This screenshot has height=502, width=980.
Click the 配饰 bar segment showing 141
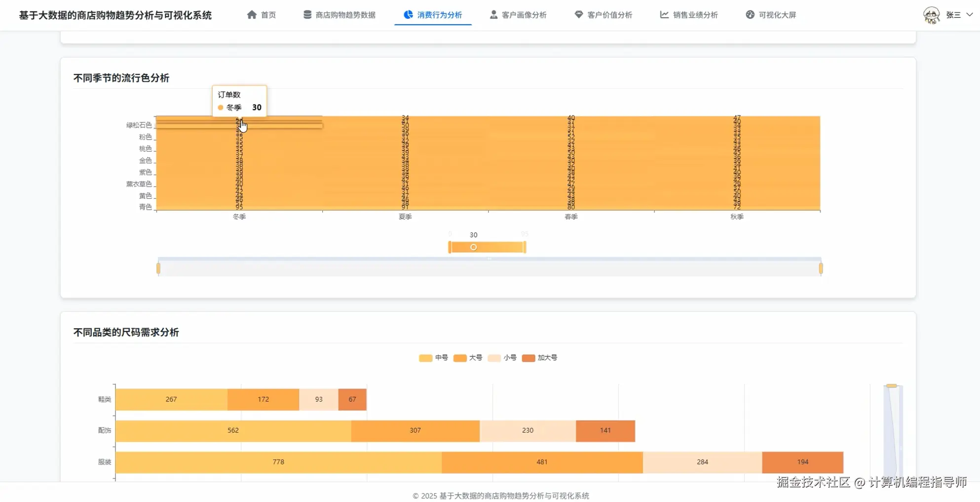605,431
